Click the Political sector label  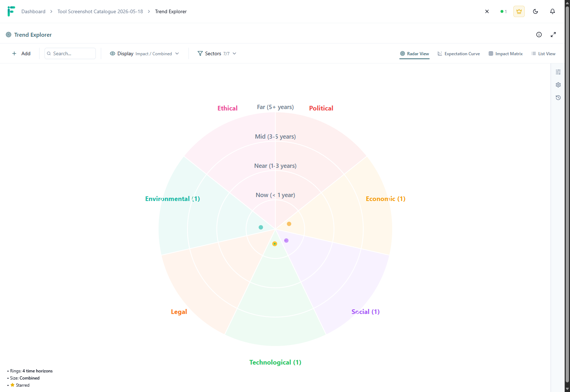tap(321, 108)
